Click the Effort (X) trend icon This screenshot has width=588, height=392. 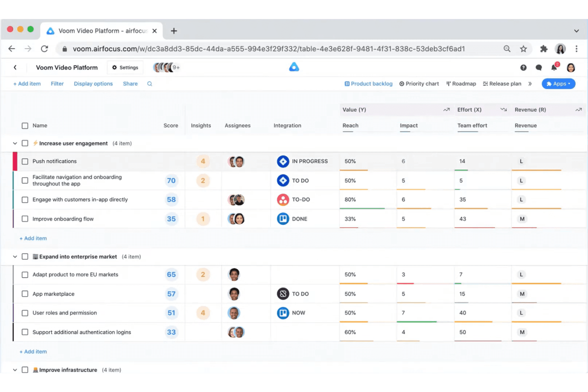[504, 110]
